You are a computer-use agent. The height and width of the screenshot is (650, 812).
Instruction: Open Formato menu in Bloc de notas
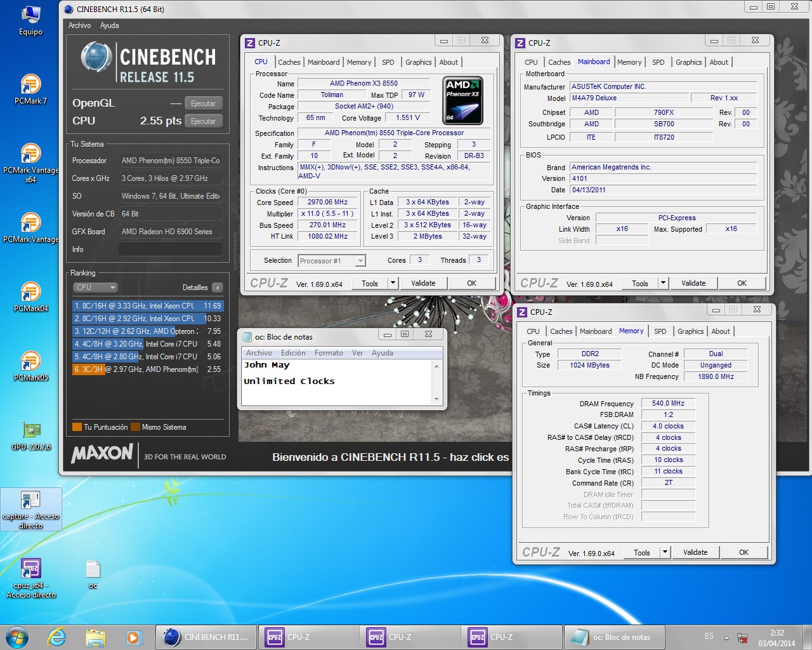pyautogui.click(x=329, y=353)
